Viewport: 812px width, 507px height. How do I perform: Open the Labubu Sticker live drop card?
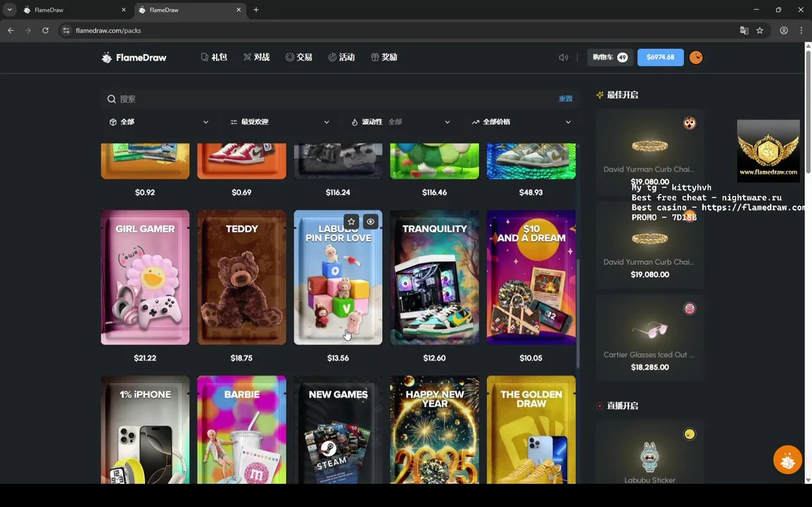(x=649, y=452)
